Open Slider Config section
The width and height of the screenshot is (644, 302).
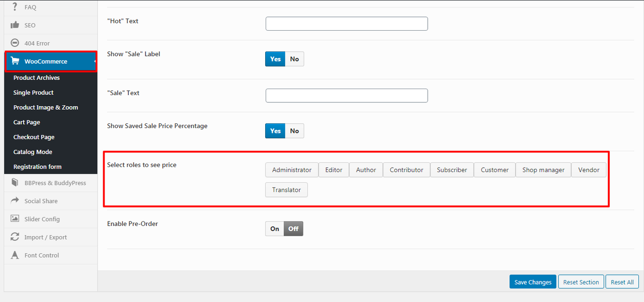[50, 219]
